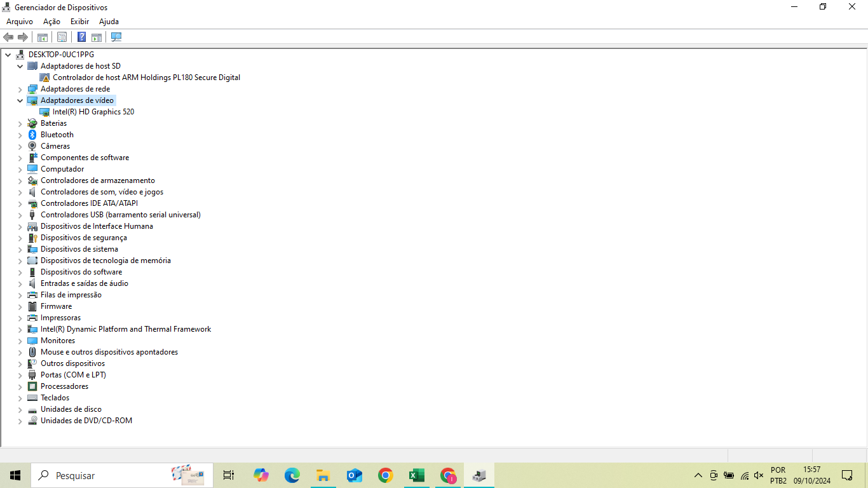The image size is (868, 488).
Task: Expand Portas (COM e LPT)
Action: 20,375
